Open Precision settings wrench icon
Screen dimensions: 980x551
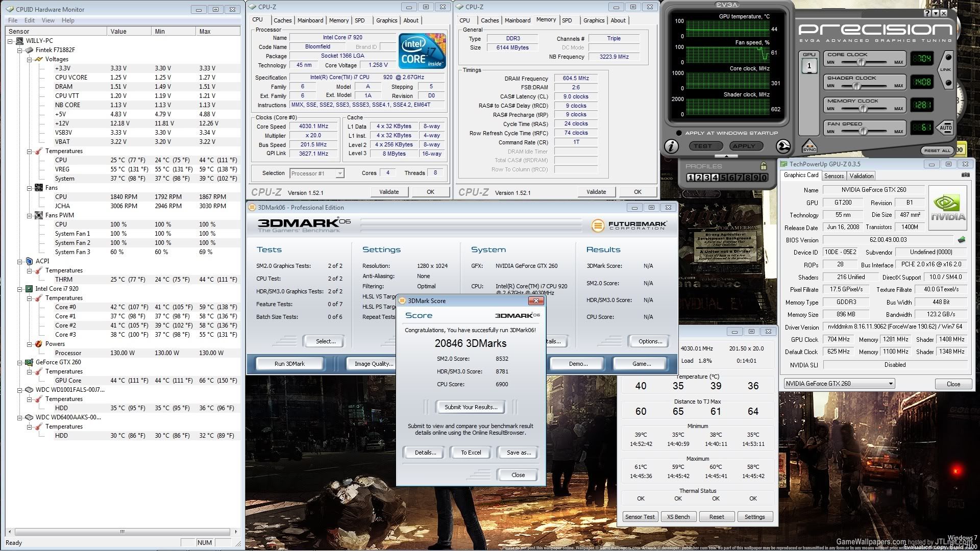click(x=783, y=146)
